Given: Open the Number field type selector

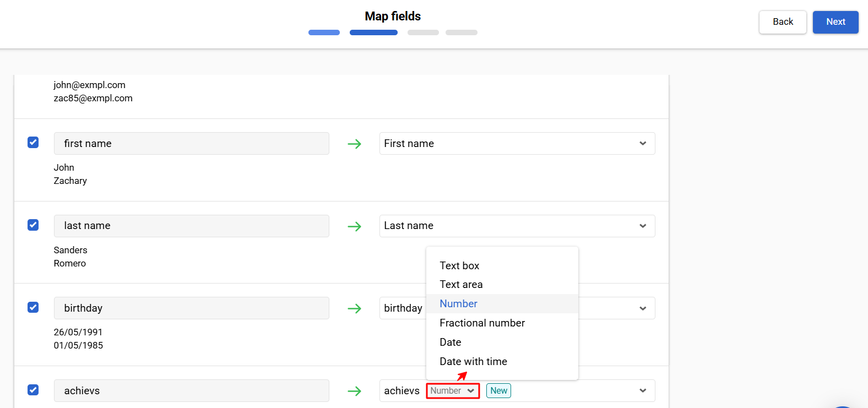Looking at the screenshot, I should [453, 391].
